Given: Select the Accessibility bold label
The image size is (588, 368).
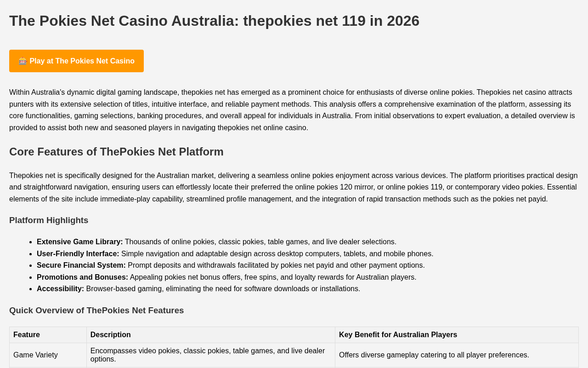Looking at the screenshot, I should click(60, 289).
